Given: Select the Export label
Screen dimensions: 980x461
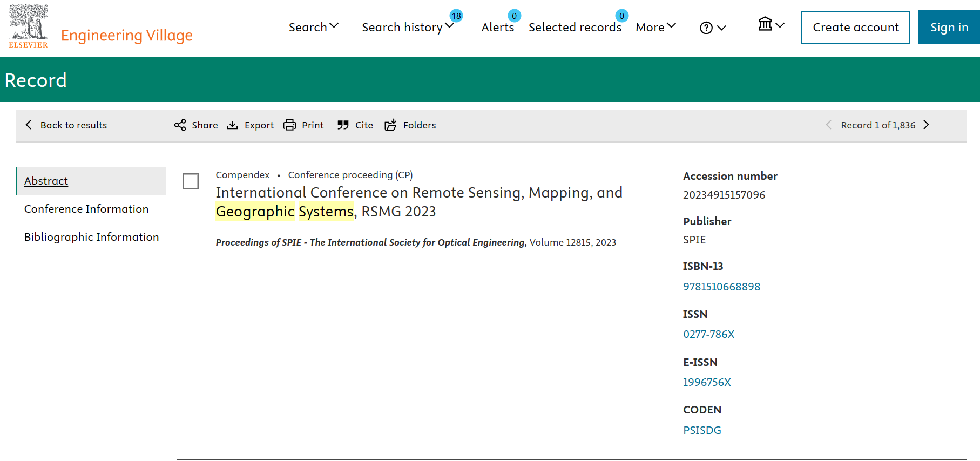Looking at the screenshot, I should tap(259, 125).
